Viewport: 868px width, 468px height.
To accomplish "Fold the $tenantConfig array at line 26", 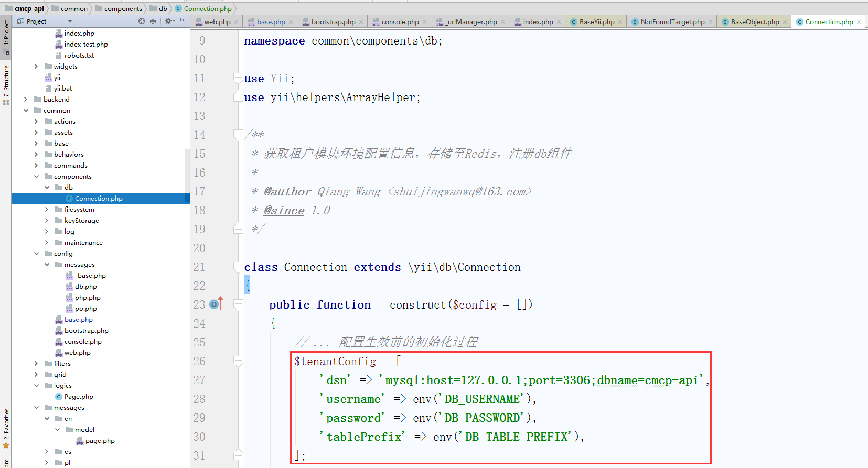I will 238,361.
